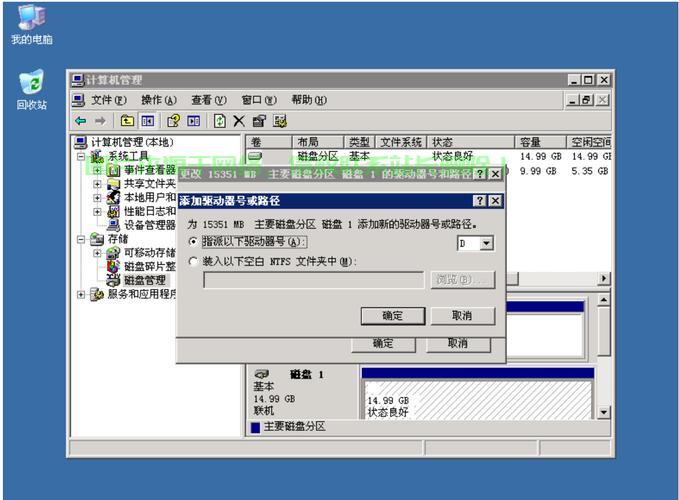Open 我的电脑 desktop icon
Image resolution: width=679 pixels, height=500 pixels.
(x=31, y=18)
